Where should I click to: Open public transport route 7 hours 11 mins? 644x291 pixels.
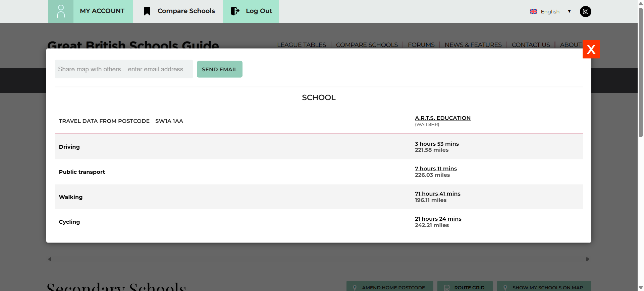pos(436,168)
